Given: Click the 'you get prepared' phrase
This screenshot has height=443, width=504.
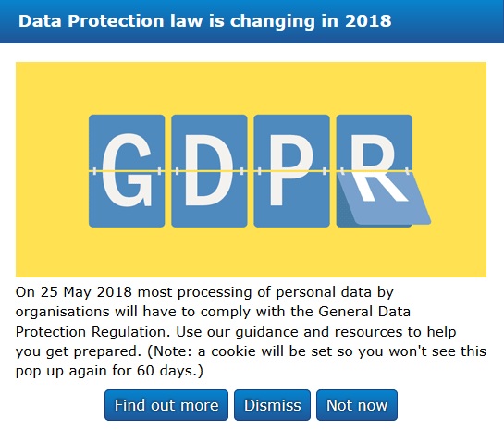Looking at the screenshot, I should 78,351.
